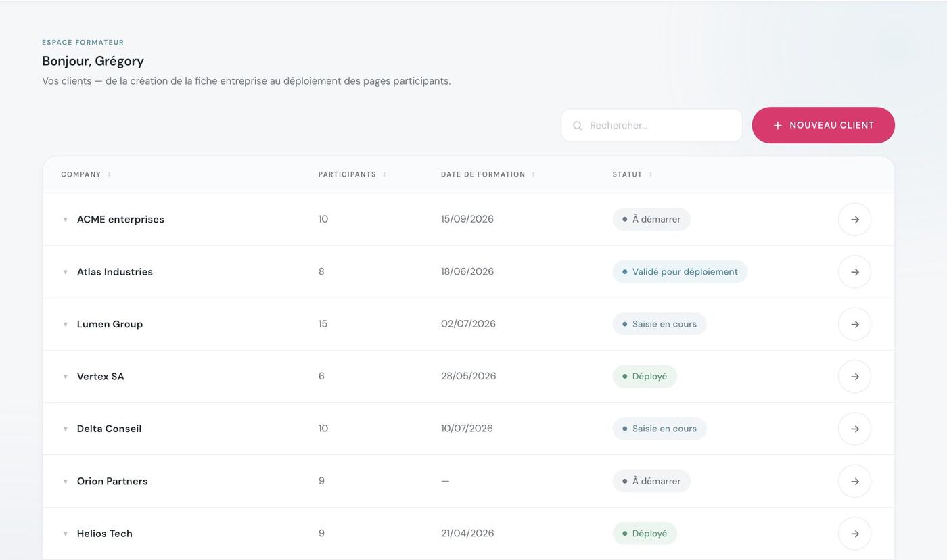Screen dimensions: 947x560
Task: Click the date 15/09/2026
Action: click(x=467, y=219)
